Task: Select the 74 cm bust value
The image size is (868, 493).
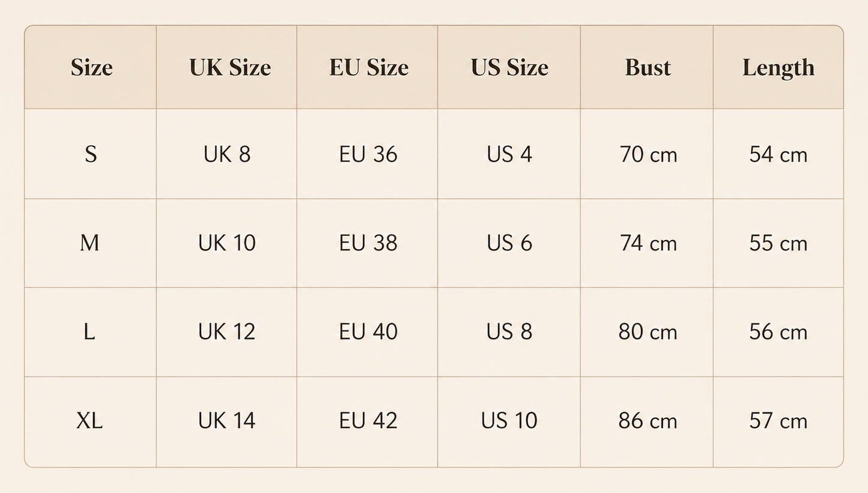Action: [x=648, y=243]
